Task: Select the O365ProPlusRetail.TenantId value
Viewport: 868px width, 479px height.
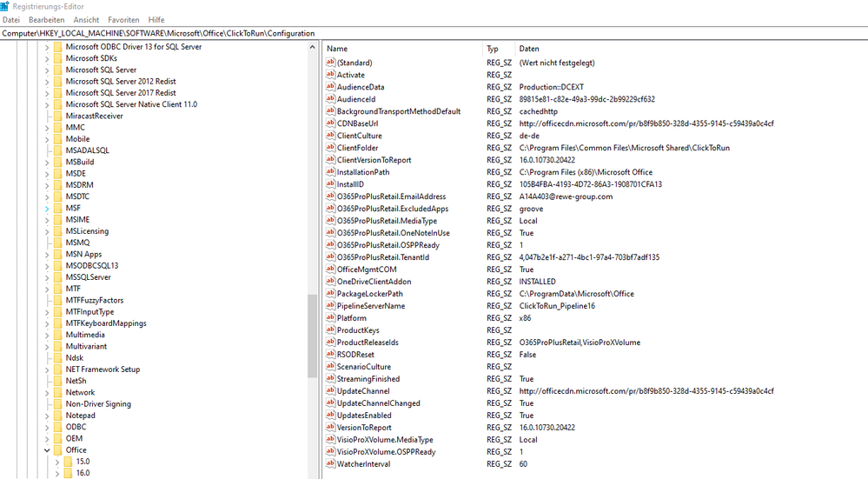Action: coord(383,257)
